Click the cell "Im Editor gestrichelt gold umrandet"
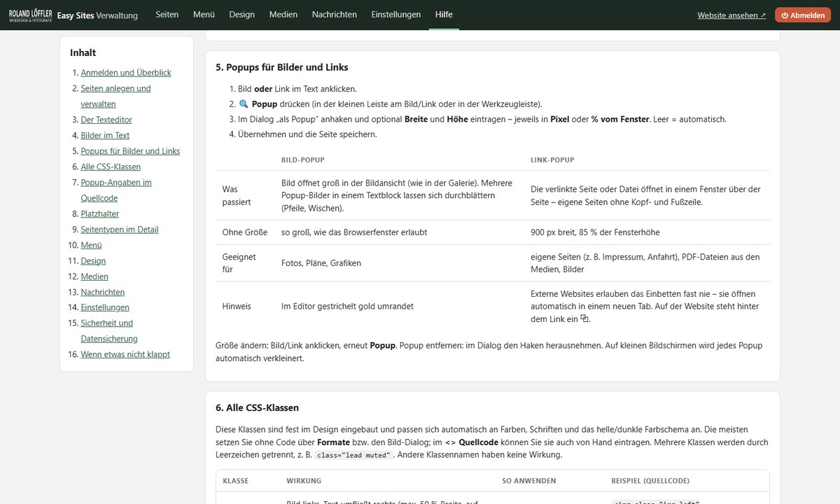The width and height of the screenshot is (840, 504). pos(347,306)
